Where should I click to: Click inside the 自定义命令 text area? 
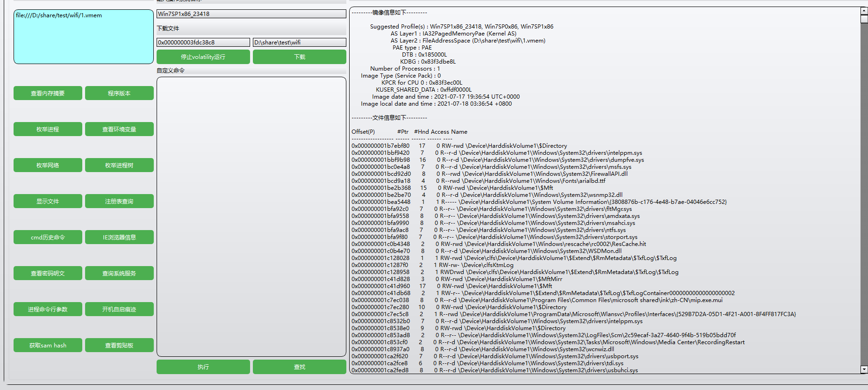pos(251,217)
